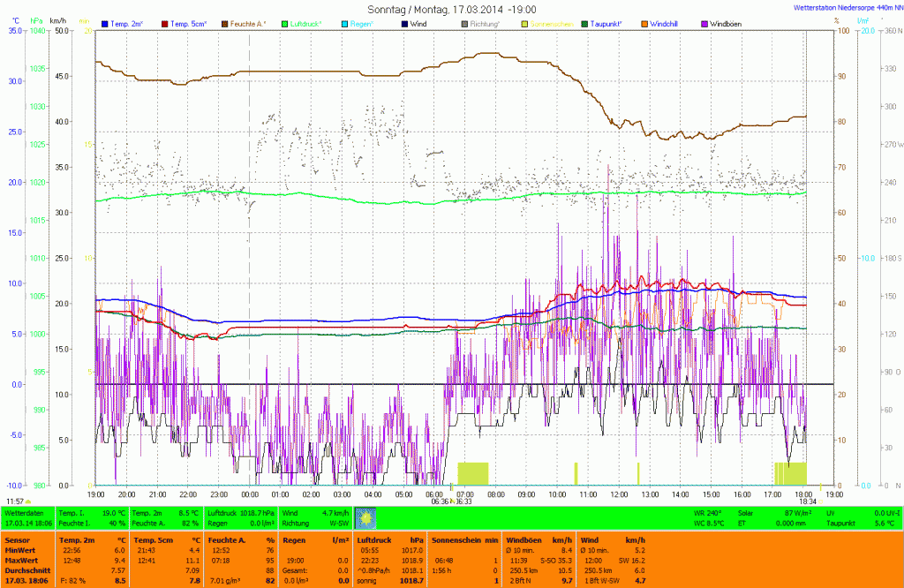Image resolution: width=904 pixels, height=588 pixels.
Task: Click the Wetterstation Niedersorpe 440m NN link
Action: 847,6
